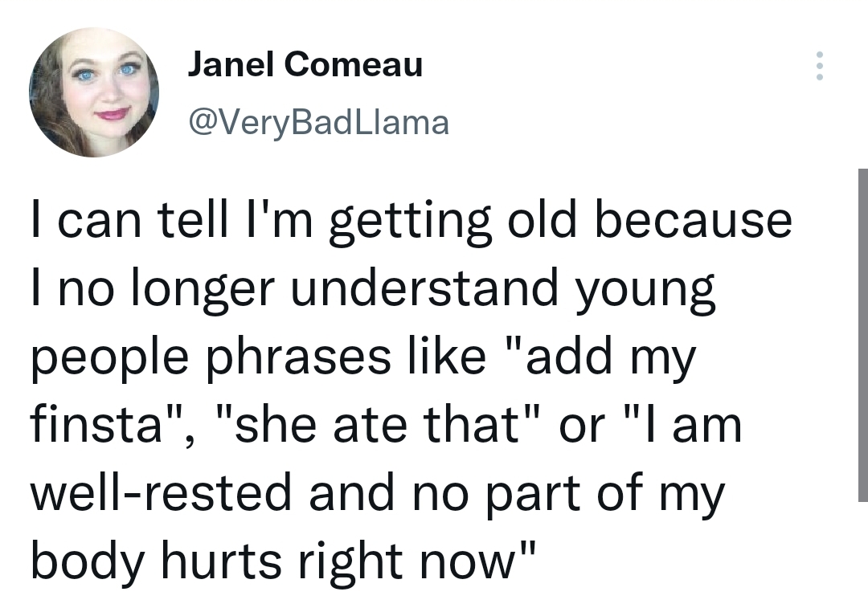Click the word "phrases" in the tweet
Image resolution: width=868 pixels, height=608 pixels.
point(300,360)
